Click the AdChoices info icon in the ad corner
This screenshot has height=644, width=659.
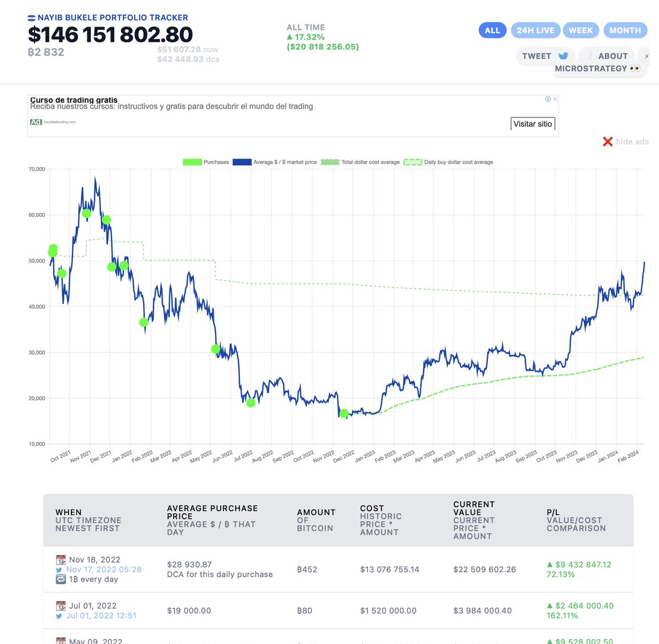548,99
